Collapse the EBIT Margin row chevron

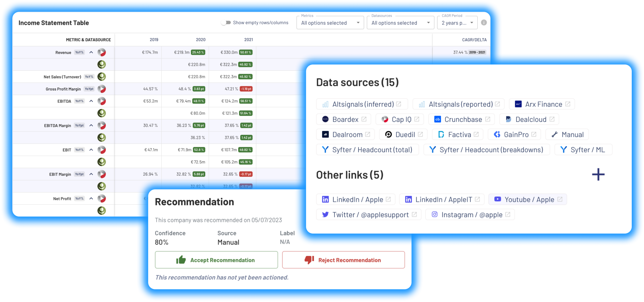(91, 174)
